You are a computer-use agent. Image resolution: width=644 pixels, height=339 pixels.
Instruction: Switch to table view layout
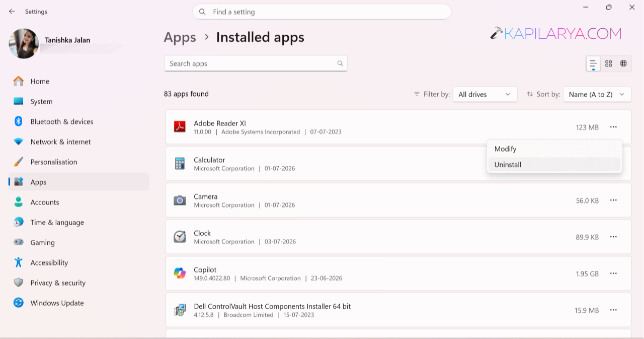623,63
